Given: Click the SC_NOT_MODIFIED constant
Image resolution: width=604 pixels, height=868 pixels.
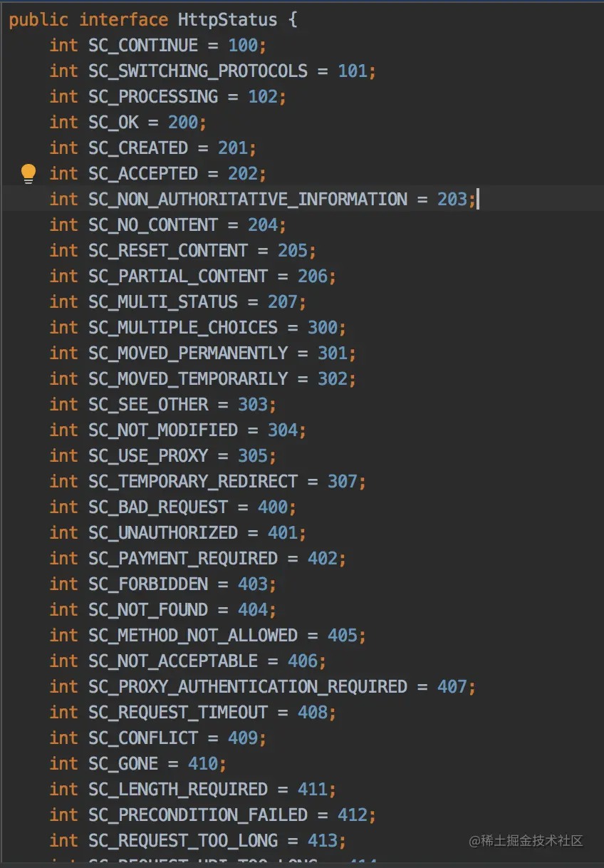Looking at the screenshot, I should pos(163,430).
